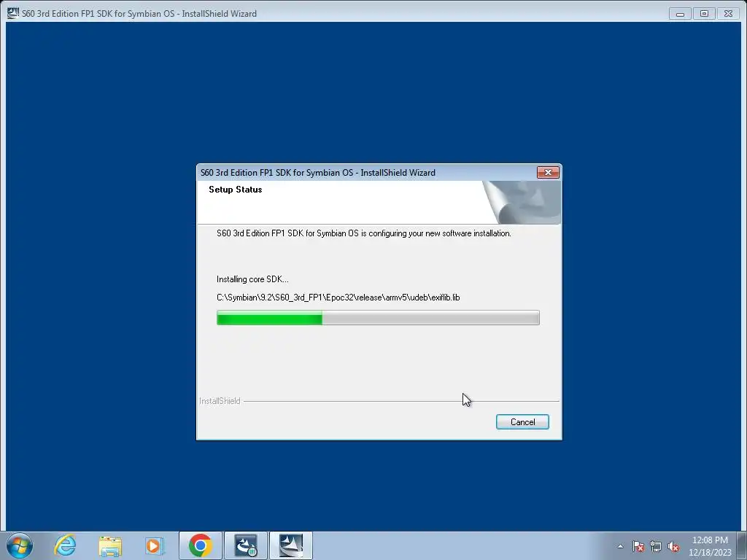
Task: Click the 'Setup Status' heading
Action: coord(236,190)
